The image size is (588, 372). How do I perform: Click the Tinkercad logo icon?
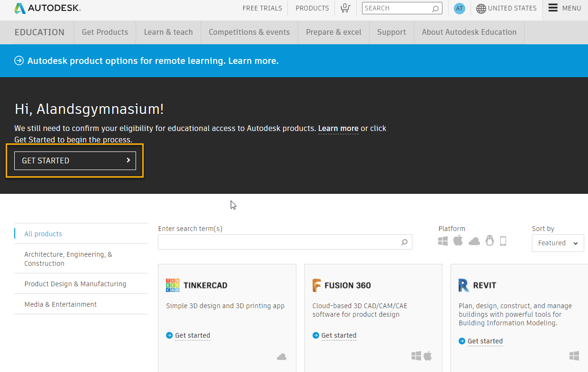[173, 285]
